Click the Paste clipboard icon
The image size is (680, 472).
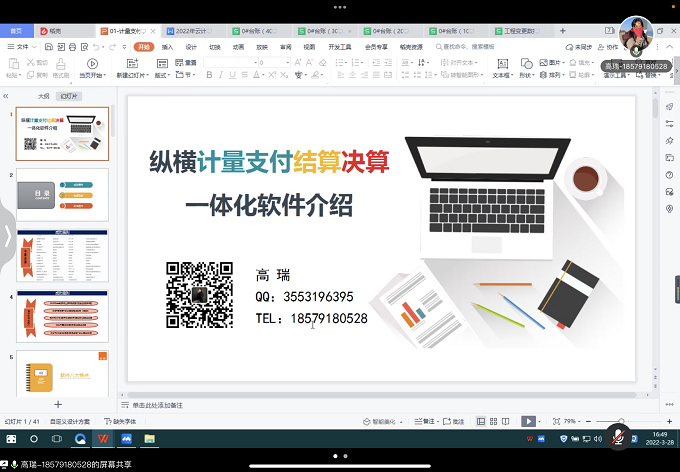point(13,64)
